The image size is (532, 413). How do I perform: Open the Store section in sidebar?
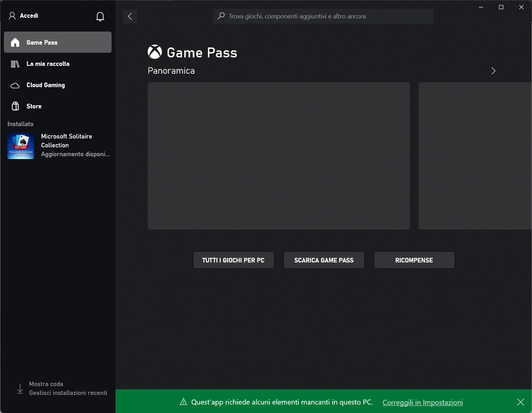tap(58, 106)
